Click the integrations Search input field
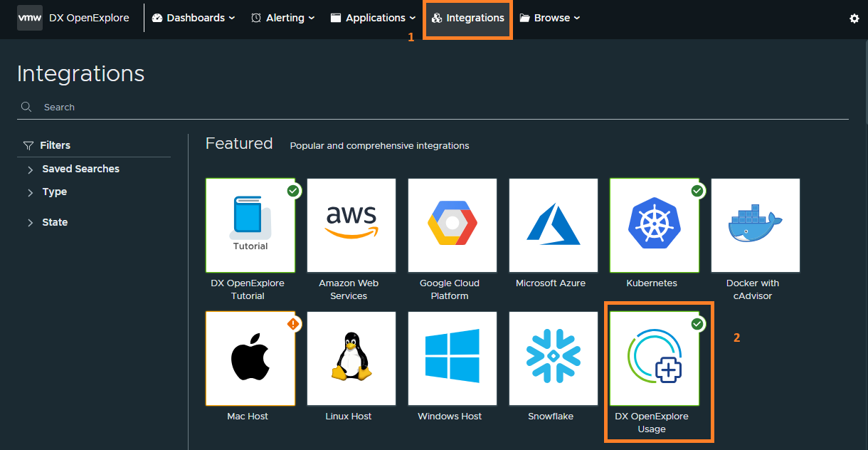Viewport: 868px width, 450px height. click(x=427, y=107)
